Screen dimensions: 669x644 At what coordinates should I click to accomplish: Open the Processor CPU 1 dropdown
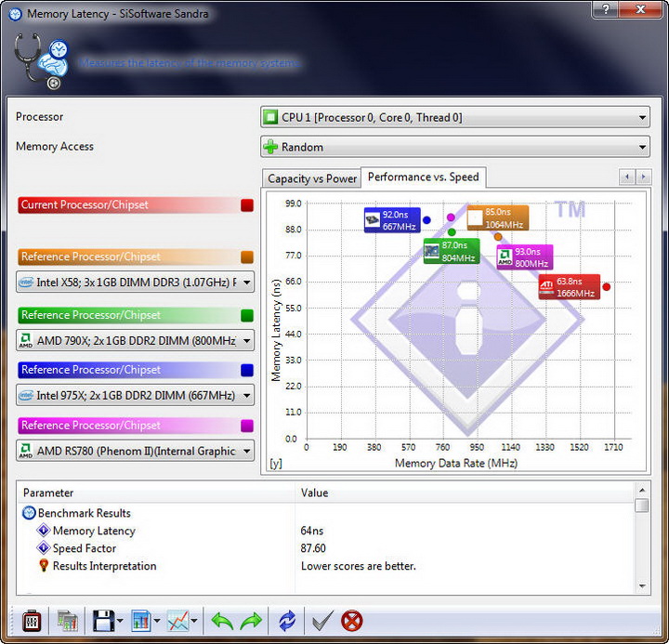[454, 117]
